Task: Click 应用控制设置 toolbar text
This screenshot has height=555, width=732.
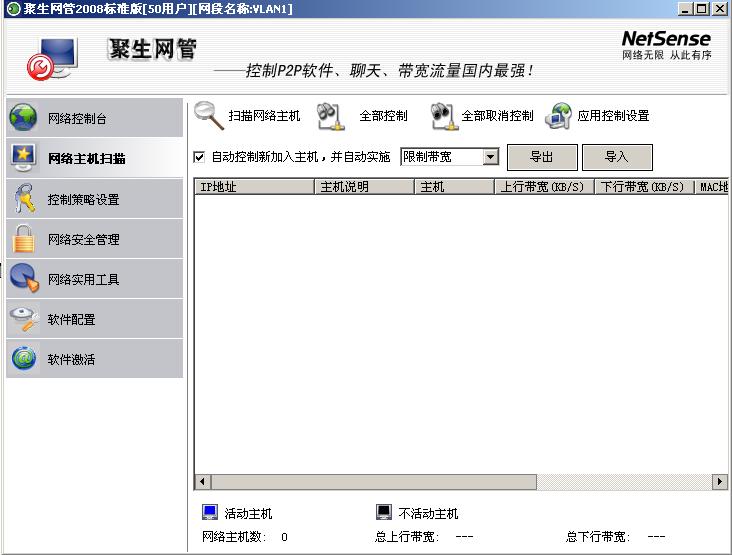Action: (613, 116)
